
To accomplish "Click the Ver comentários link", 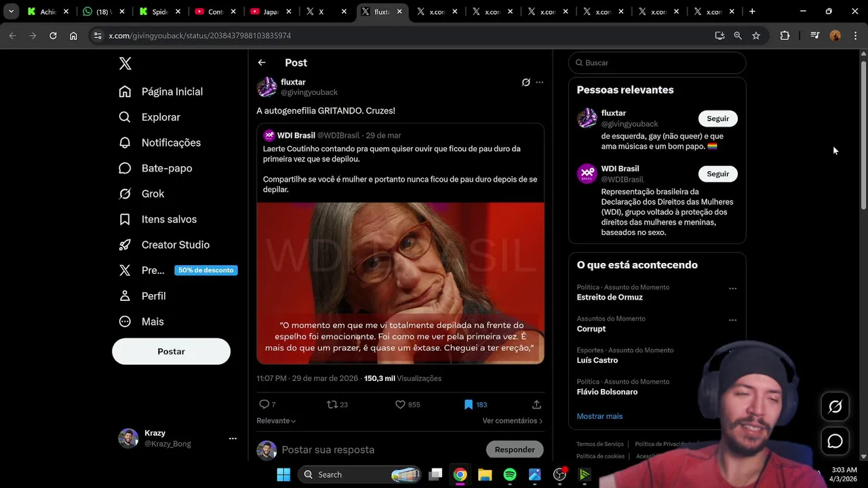I will tap(513, 421).
